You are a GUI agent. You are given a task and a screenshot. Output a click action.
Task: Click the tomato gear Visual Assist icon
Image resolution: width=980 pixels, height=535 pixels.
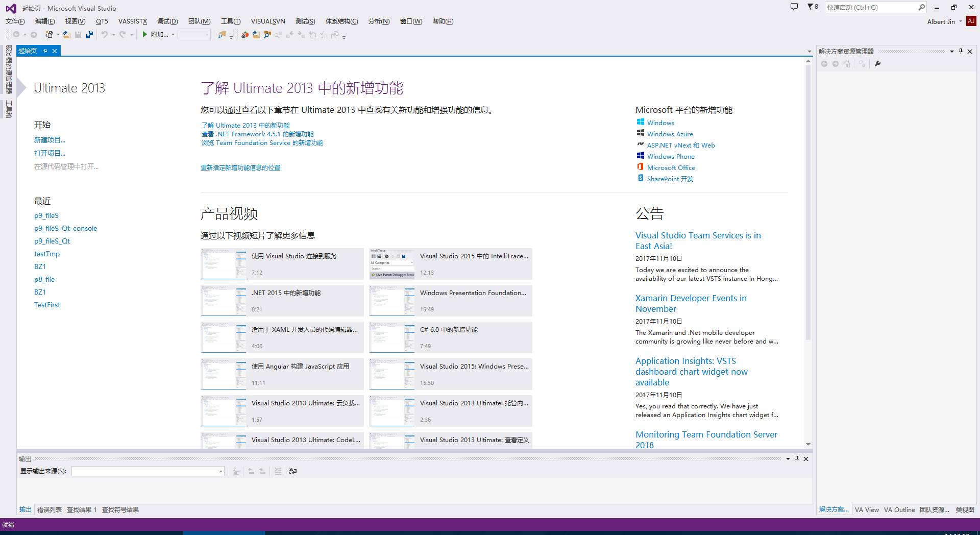click(245, 35)
